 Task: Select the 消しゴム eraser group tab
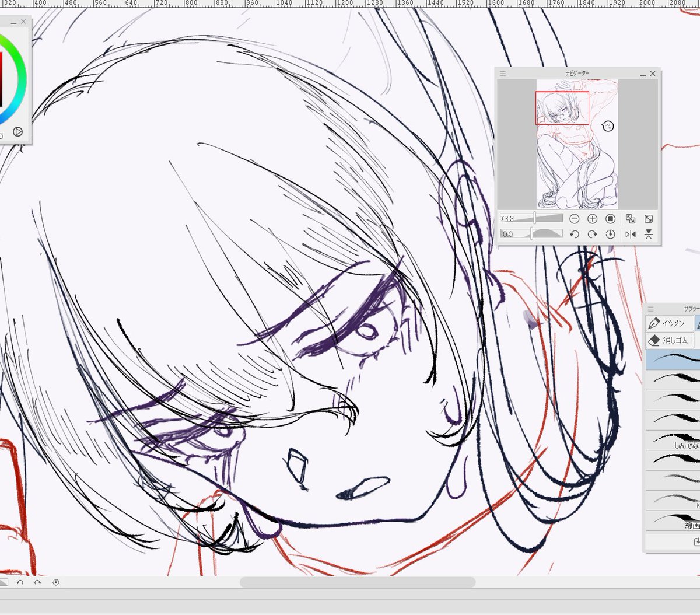(669, 340)
